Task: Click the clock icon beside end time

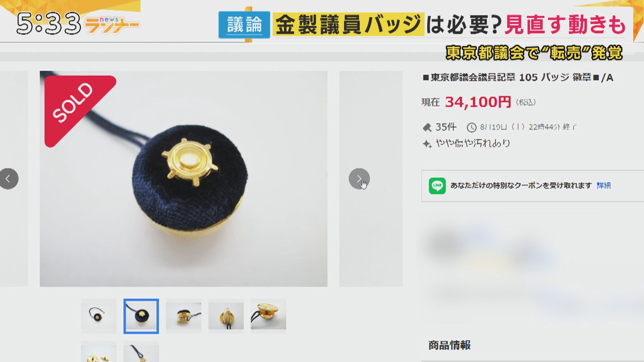Action: (472, 127)
